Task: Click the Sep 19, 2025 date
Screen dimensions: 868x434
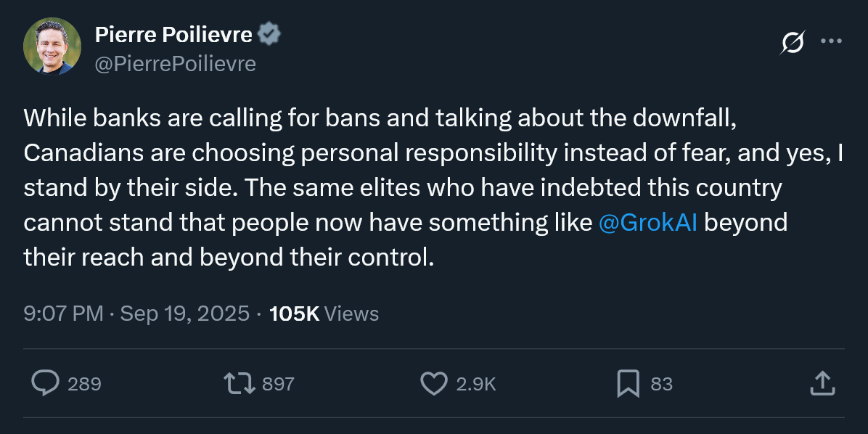Action: click(184, 314)
